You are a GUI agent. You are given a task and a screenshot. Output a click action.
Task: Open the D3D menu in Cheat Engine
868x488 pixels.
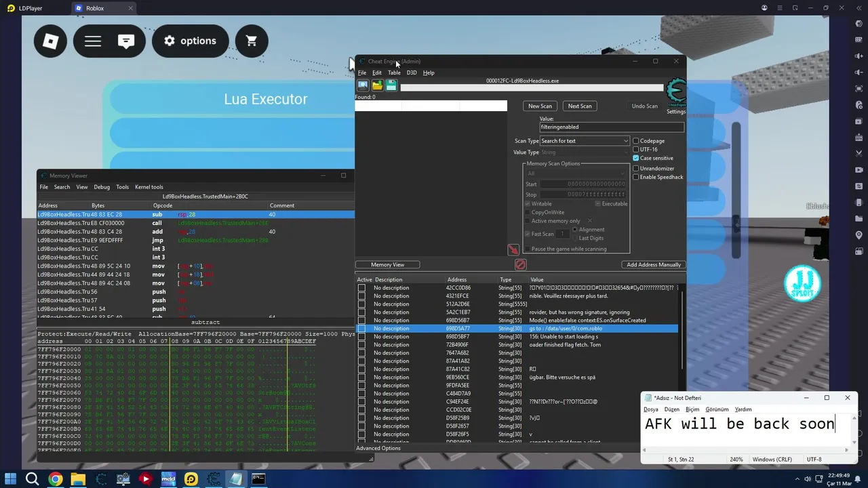412,73
